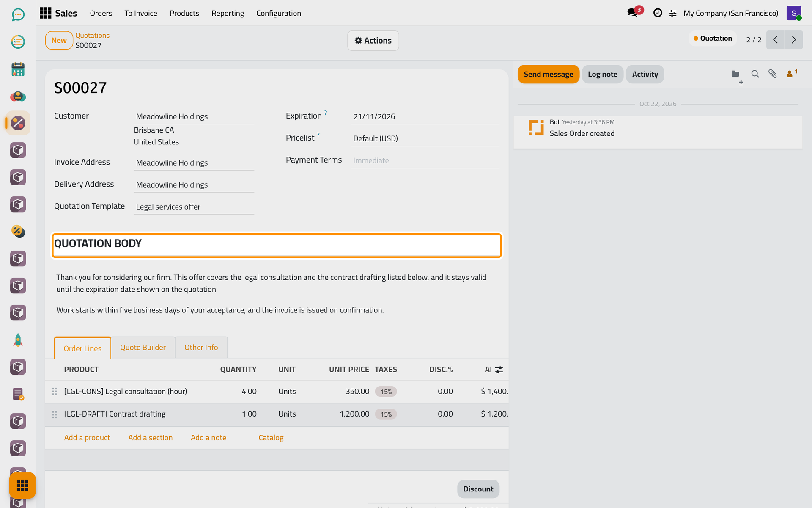Show followers list icon

coord(791,74)
